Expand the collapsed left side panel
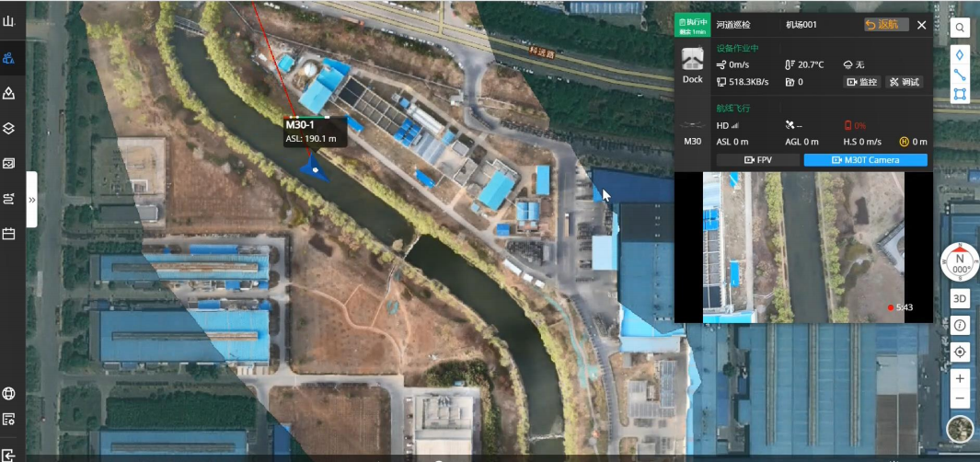This screenshot has width=980, height=462. pyautogui.click(x=31, y=199)
